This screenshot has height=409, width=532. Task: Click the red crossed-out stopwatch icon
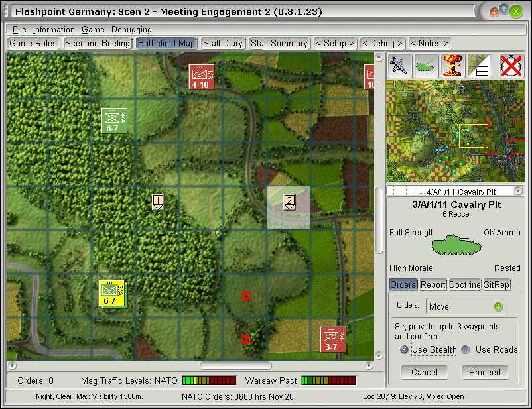pyautogui.click(x=511, y=65)
